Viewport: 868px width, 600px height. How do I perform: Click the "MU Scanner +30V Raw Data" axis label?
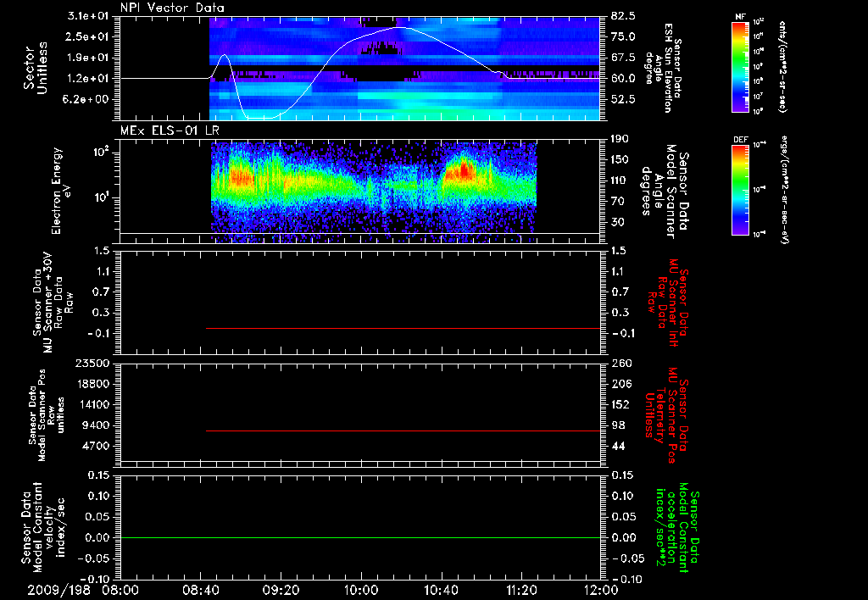coord(53,303)
